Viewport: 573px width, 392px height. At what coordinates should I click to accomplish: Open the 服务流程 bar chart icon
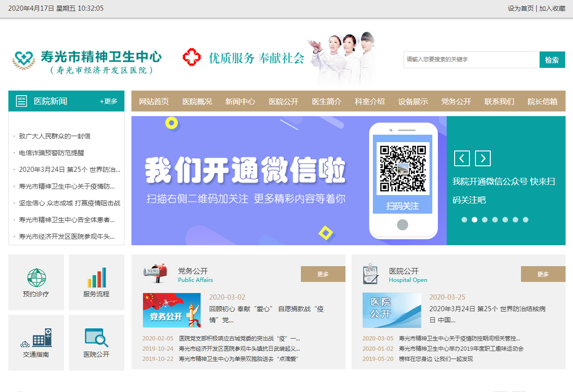[97, 277]
